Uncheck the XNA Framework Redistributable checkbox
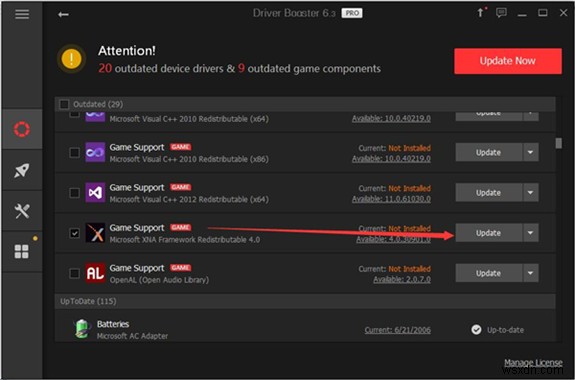575x380 pixels. click(74, 233)
